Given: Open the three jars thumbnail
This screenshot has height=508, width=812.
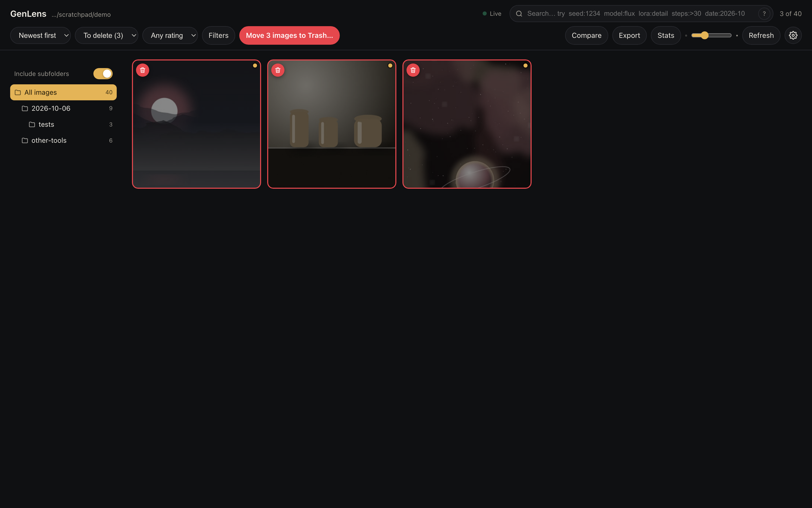Looking at the screenshot, I should [331, 124].
